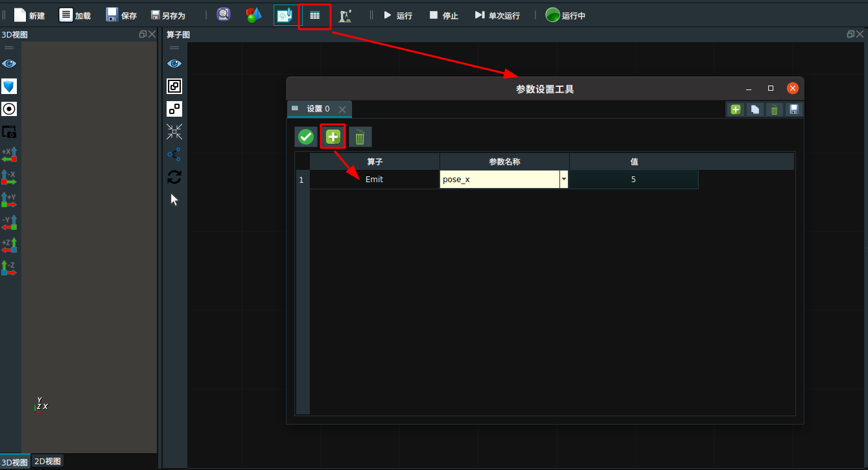Close the 设置 0 tab
The width and height of the screenshot is (868, 470).
[x=342, y=109]
